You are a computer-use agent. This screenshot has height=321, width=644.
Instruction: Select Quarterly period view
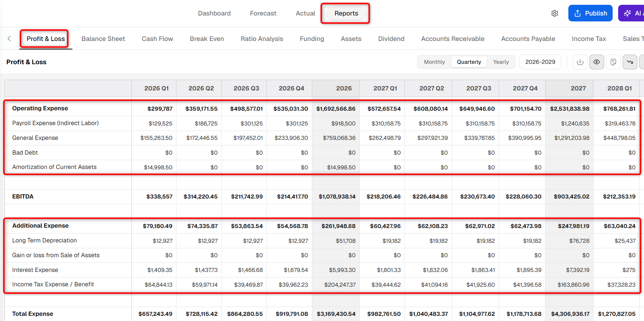click(x=469, y=62)
